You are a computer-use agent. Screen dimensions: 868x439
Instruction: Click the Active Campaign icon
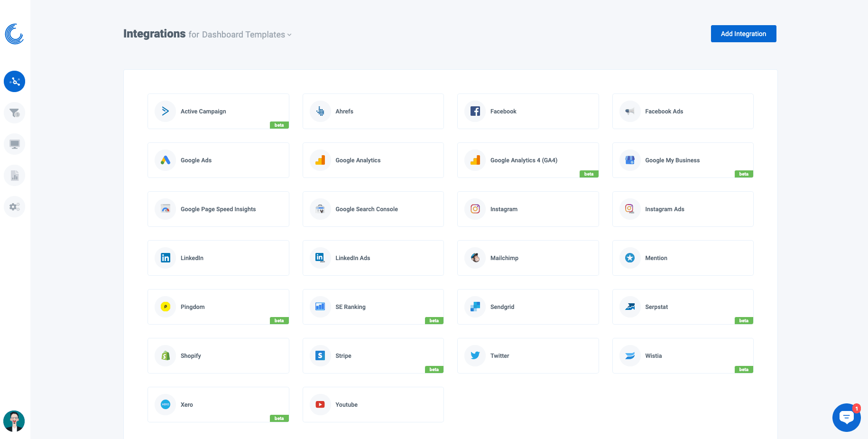click(165, 111)
